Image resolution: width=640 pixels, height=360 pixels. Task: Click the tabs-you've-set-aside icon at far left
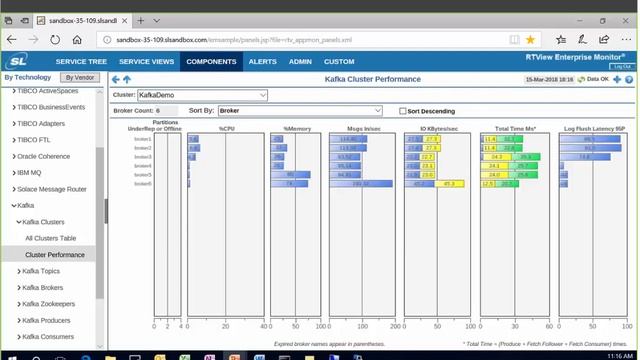(x=9, y=20)
